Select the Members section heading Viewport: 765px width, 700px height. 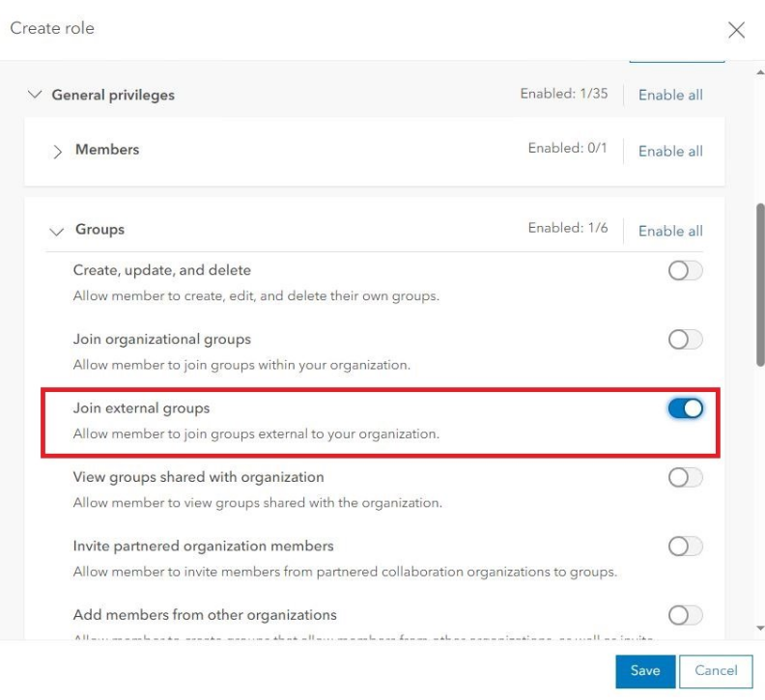click(107, 150)
